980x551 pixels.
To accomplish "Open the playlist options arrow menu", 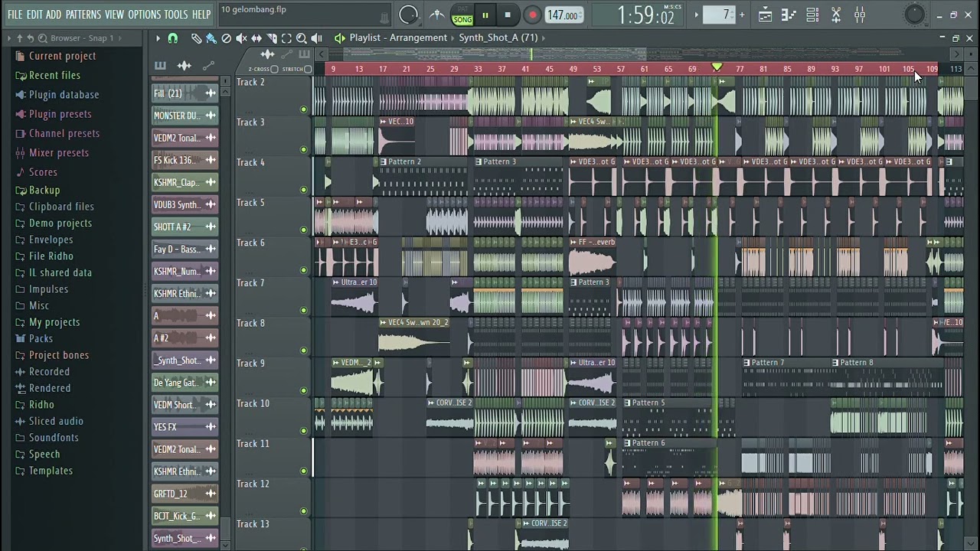I will pyautogui.click(x=158, y=38).
